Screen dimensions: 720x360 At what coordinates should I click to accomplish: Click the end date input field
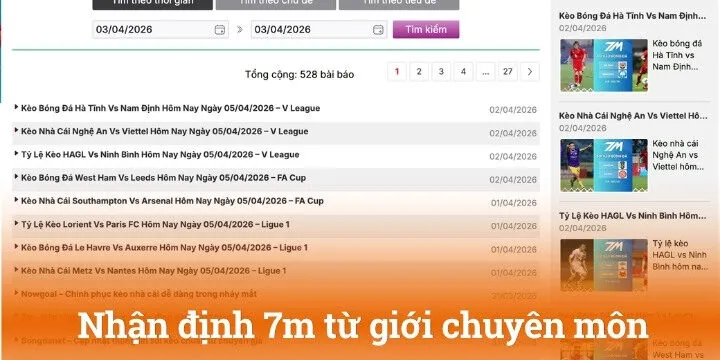[319, 29]
